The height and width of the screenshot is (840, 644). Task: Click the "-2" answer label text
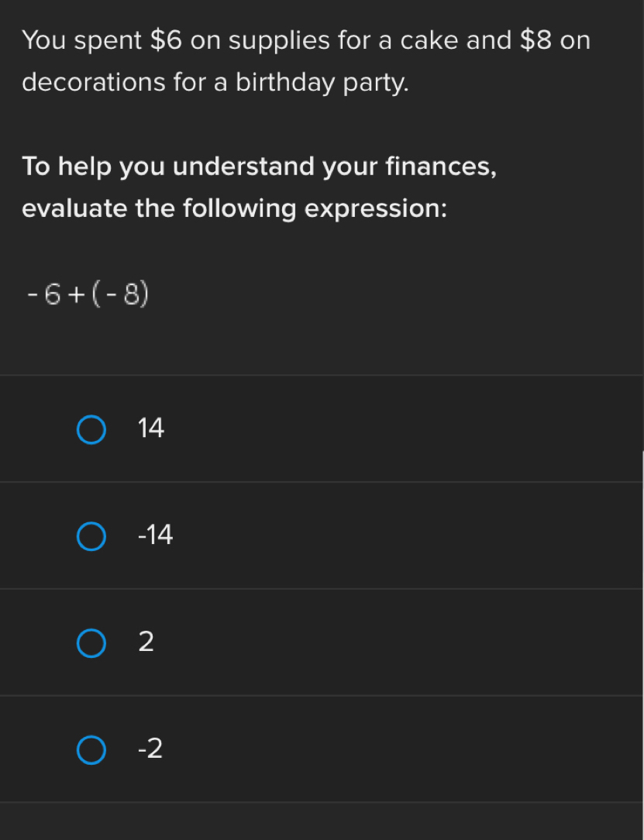pos(150,749)
